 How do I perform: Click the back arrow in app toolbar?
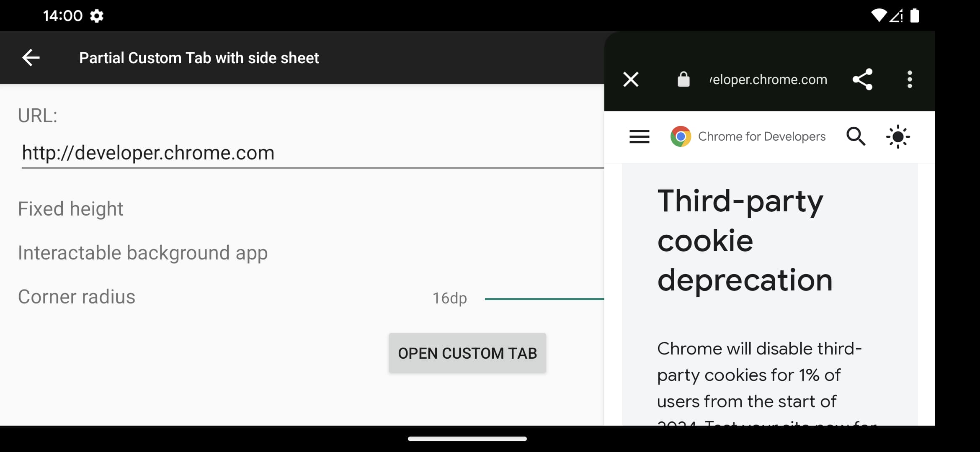[30, 57]
